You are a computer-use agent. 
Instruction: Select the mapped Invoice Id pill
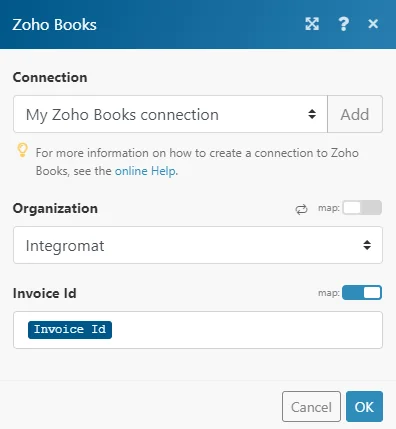coord(70,330)
